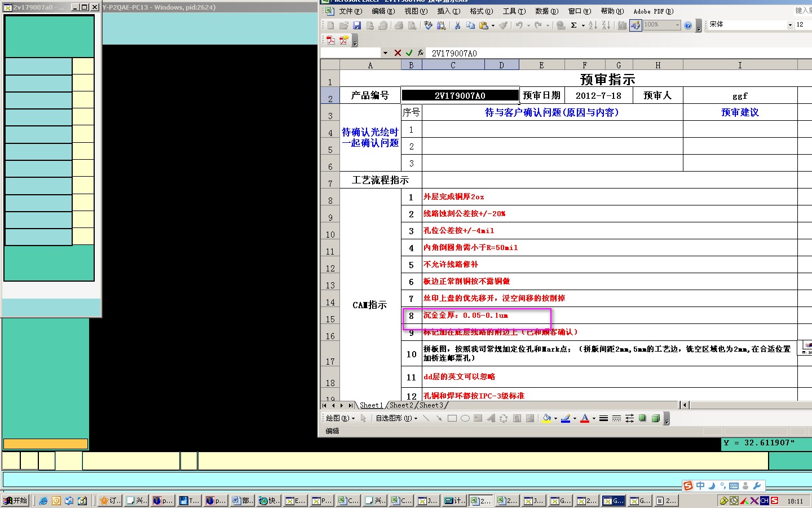Select cell 沉金金厚: 0.05-0.1um

point(609,316)
